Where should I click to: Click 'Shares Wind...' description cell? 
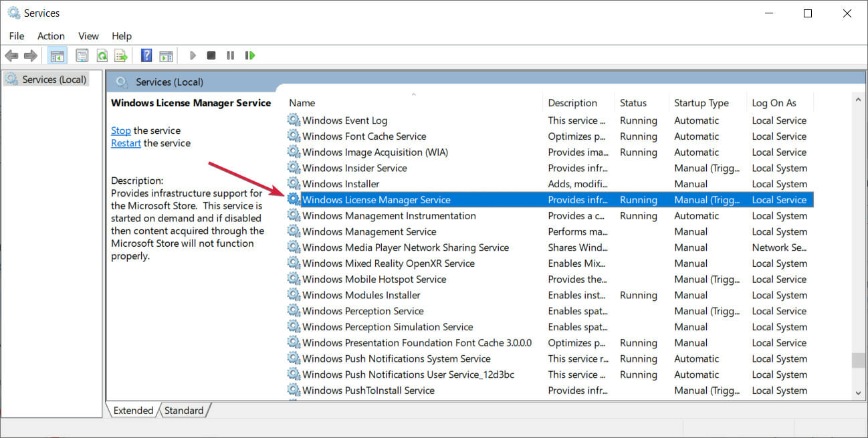pyautogui.click(x=578, y=247)
